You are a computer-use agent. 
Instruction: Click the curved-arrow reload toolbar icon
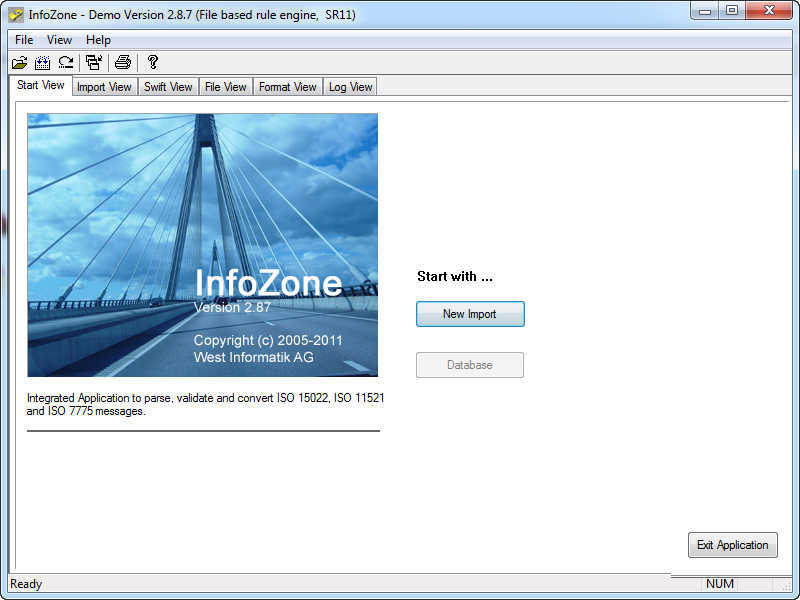click(x=66, y=63)
